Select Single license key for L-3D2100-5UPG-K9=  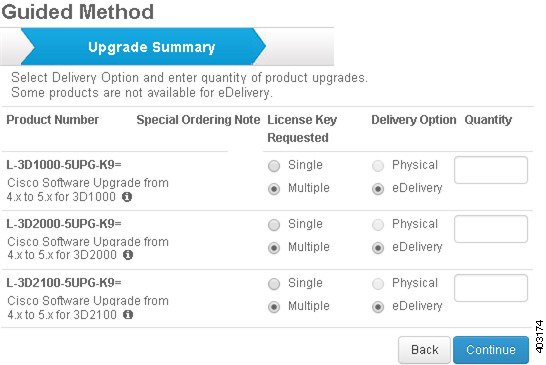(274, 284)
